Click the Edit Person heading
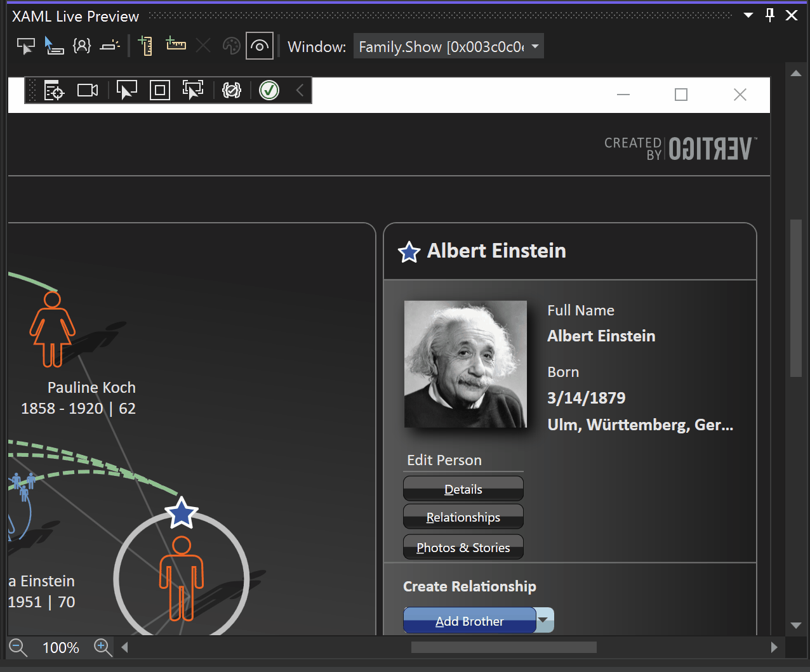This screenshot has width=810, height=672. pyautogui.click(x=444, y=460)
